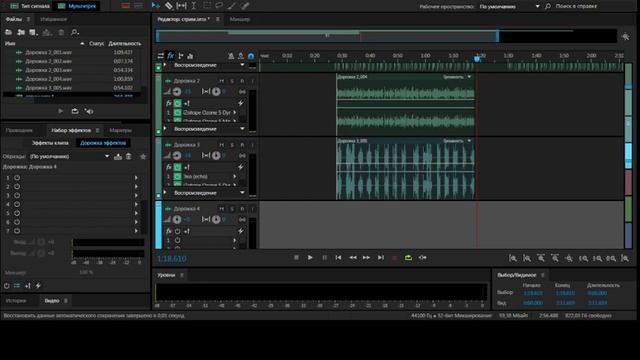
Task: Toggle the metronome icon above tracks
Action: point(231,56)
